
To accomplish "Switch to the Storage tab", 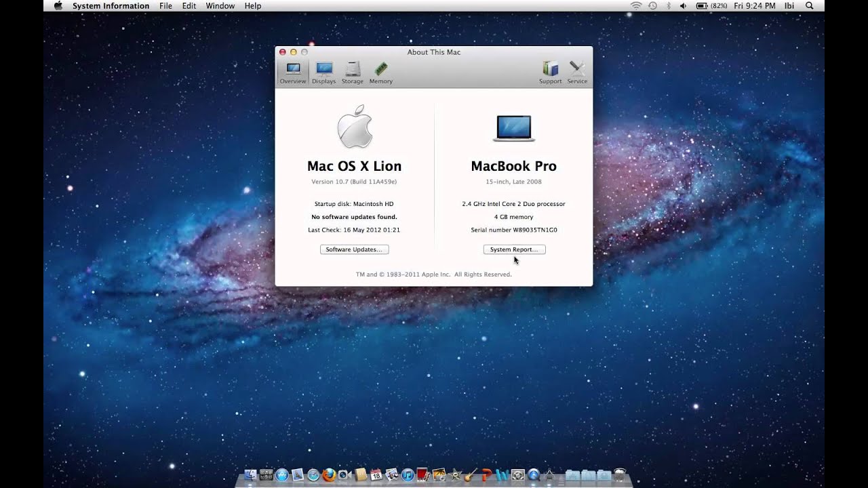I will [x=353, y=73].
